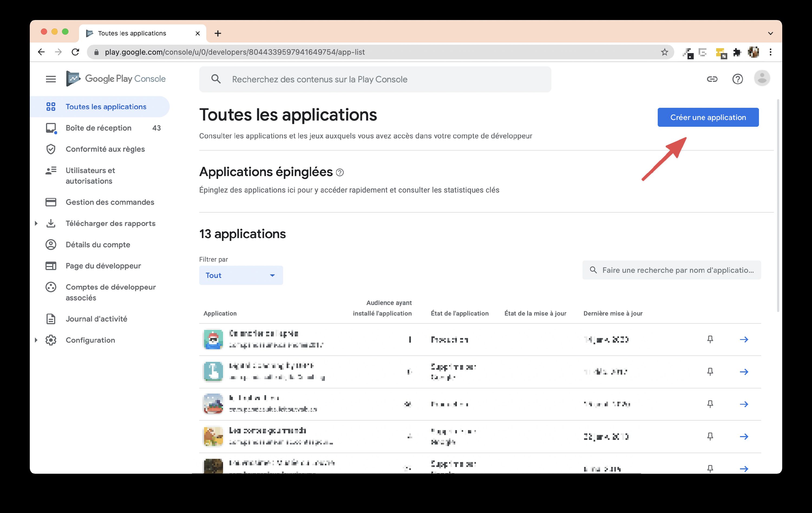This screenshot has height=513, width=812.
Task: Click the help question mark icon
Action: point(738,79)
